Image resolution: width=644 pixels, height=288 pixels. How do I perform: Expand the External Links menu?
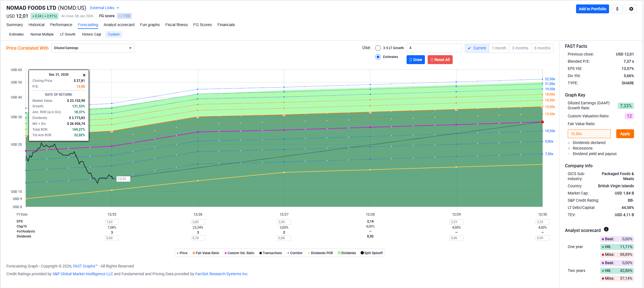click(105, 8)
